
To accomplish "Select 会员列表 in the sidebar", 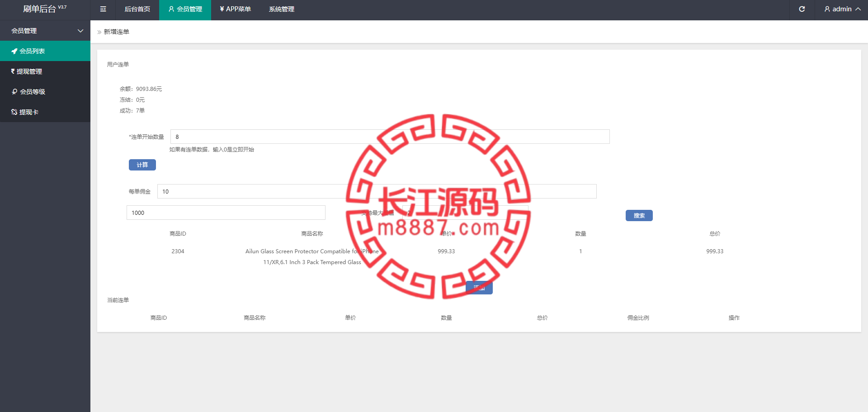I will pos(45,51).
